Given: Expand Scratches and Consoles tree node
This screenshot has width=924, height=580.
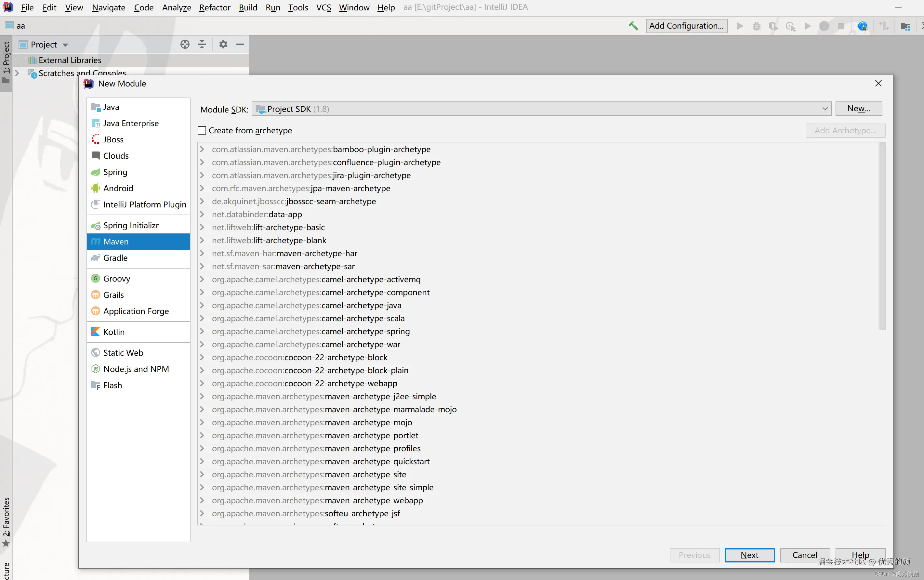Looking at the screenshot, I should pos(17,73).
